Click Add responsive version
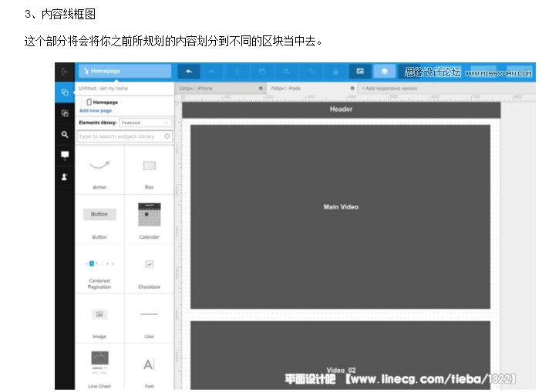Screen dimensions: 542x392 pyautogui.click(x=389, y=89)
